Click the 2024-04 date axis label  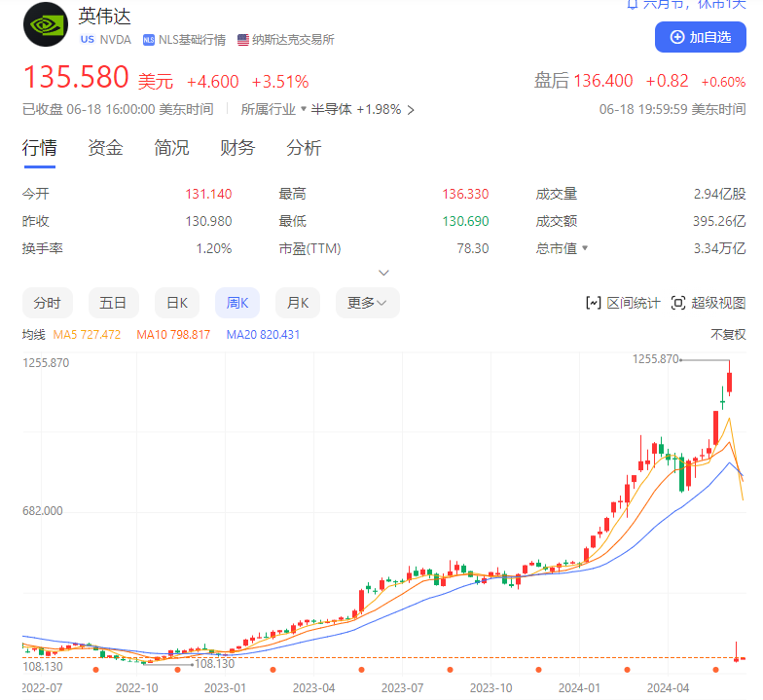[x=668, y=687]
